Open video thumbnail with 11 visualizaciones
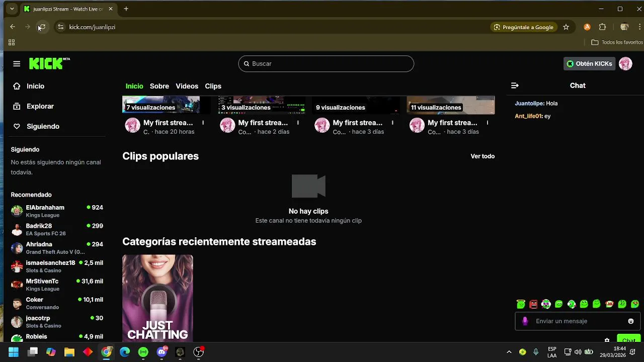This screenshot has height=362, width=644. click(x=451, y=105)
